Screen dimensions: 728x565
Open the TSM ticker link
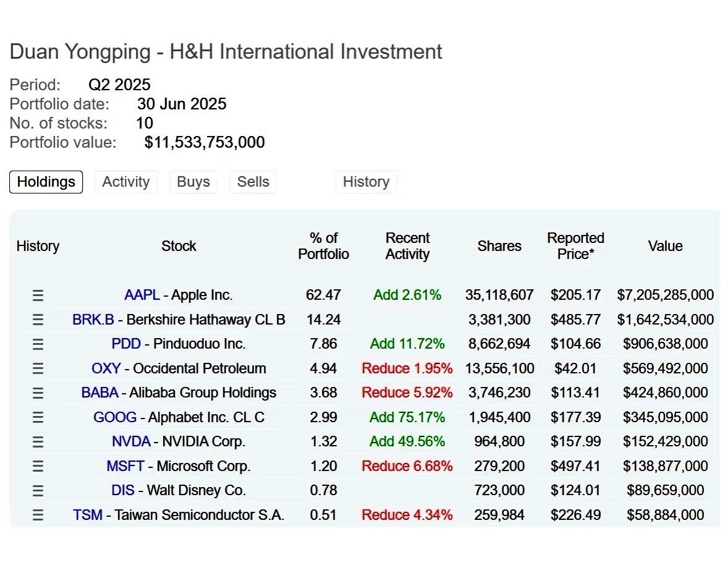(x=88, y=515)
